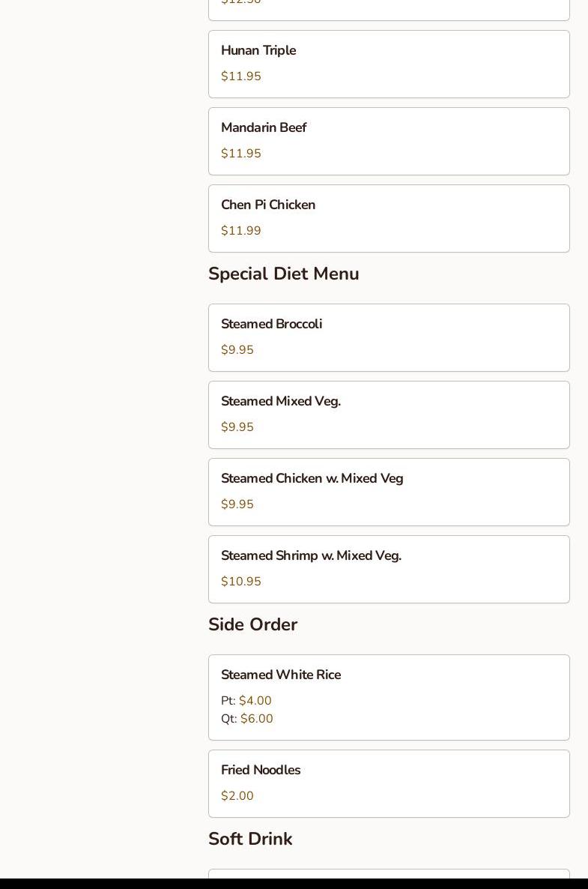This screenshot has height=889, width=588.
Task: Click the $10.95 Steamed Shrimp price
Action: 241,582
